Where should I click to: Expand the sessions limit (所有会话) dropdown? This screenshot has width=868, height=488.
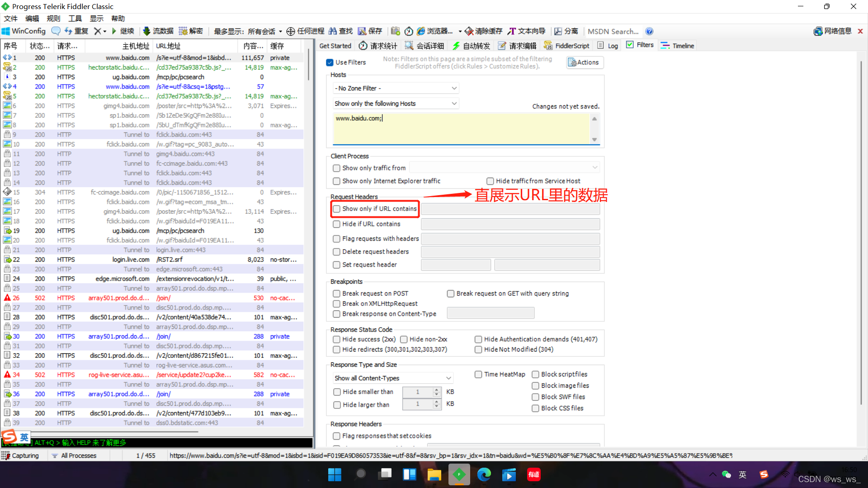tap(280, 31)
